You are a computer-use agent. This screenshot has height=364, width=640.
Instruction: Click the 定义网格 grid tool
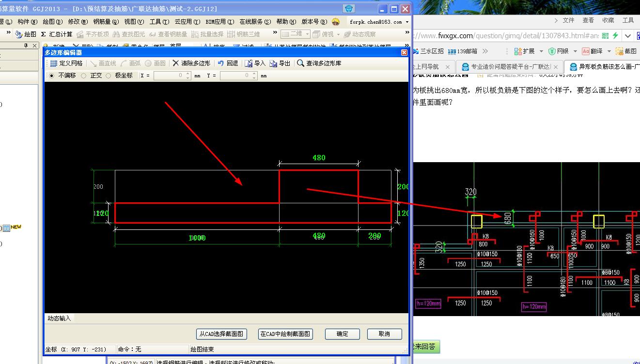tap(67, 63)
